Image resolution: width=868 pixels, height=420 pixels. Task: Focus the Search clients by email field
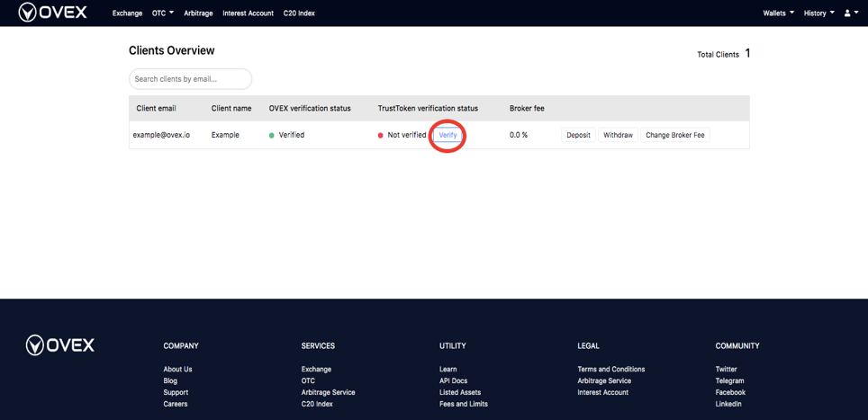point(190,79)
